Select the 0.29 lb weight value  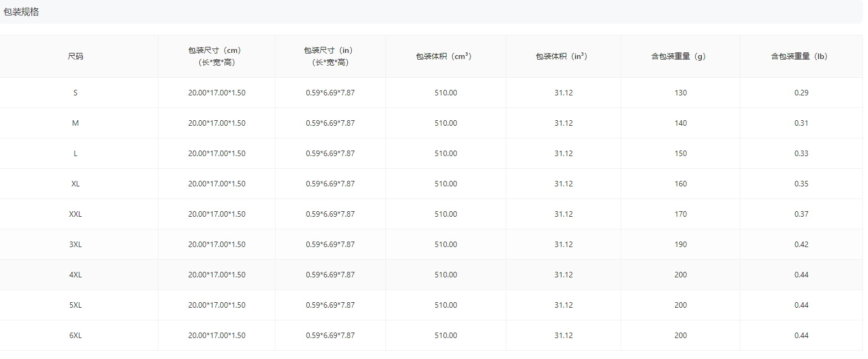click(801, 93)
